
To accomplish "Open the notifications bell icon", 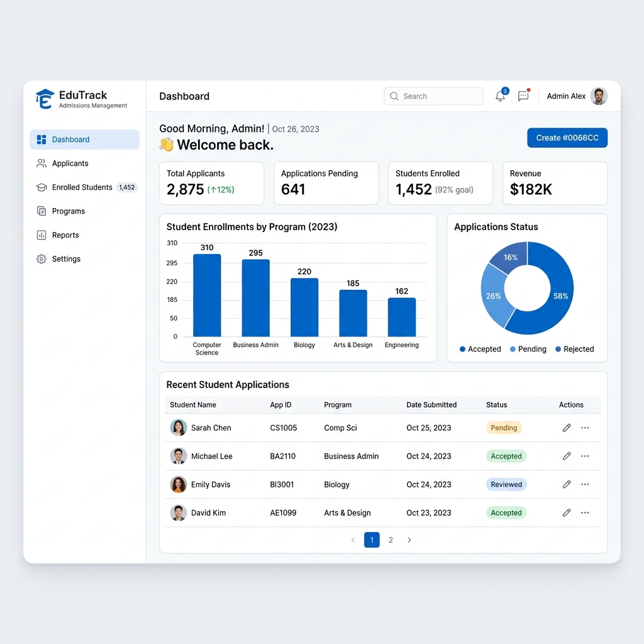I will (x=500, y=96).
